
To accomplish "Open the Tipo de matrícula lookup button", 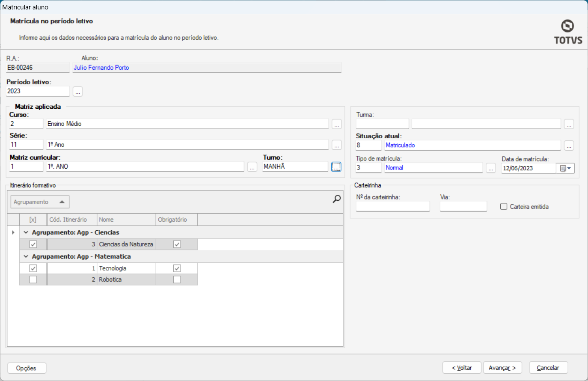I will 491,168.
